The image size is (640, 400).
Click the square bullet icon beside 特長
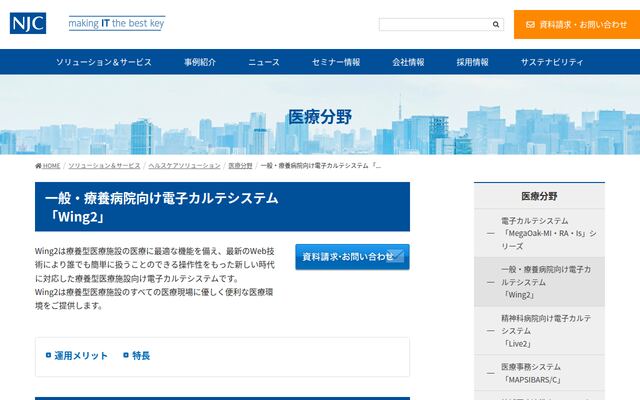click(126, 355)
